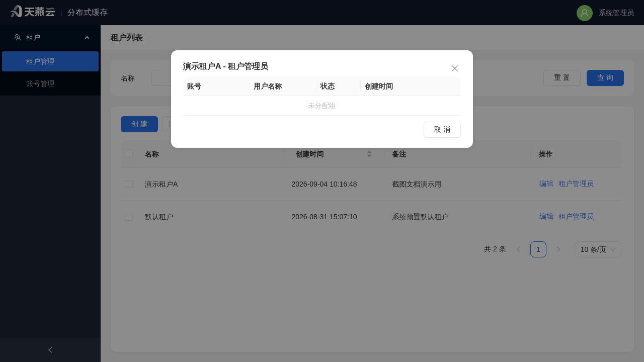Click the 查询 button
Image resolution: width=644 pixels, height=362 pixels.
pos(605,78)
